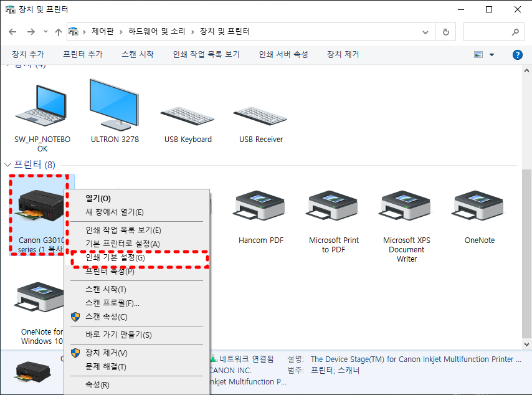Select the USB Keyboard device icon

(x=188, y=117)
